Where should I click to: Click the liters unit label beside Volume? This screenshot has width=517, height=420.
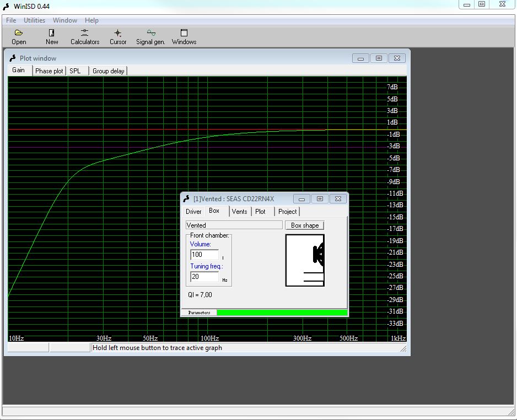[223, 258]
